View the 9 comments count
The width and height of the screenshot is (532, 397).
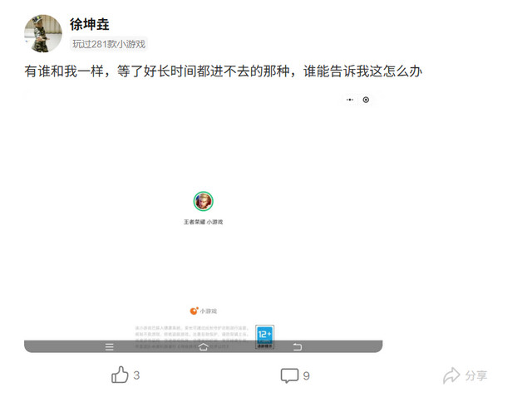[306, 375]
